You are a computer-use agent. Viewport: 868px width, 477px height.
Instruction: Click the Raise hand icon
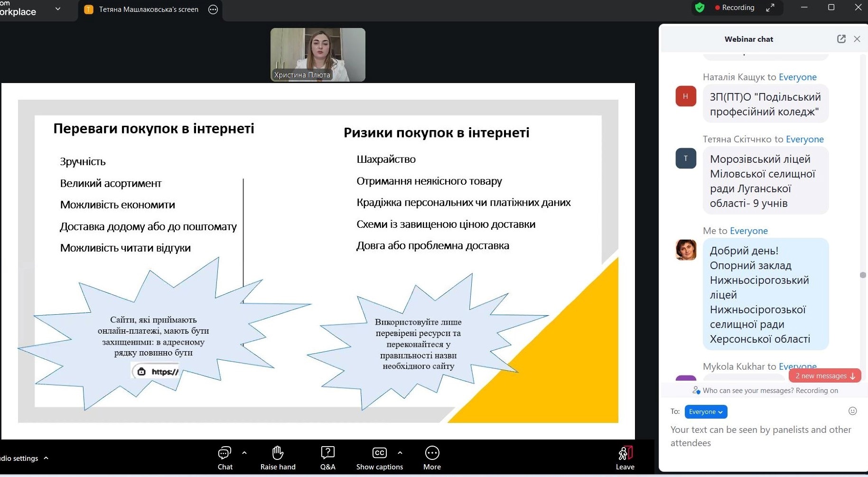click(x=278, y=453)
